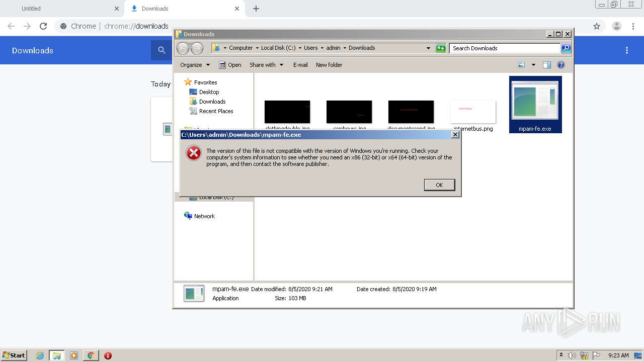The height and width of the screenshot is (362, 644).
Task: Select the second black jpg thumbnail
Action: [x=349, y=112]
